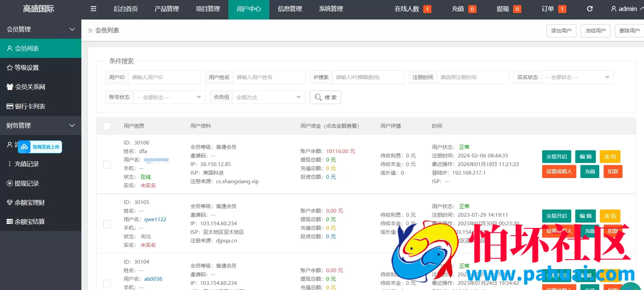Click the orange badge next to 在线人数
The width and height of the screenshot is (644, 290).
coord(427,9)
